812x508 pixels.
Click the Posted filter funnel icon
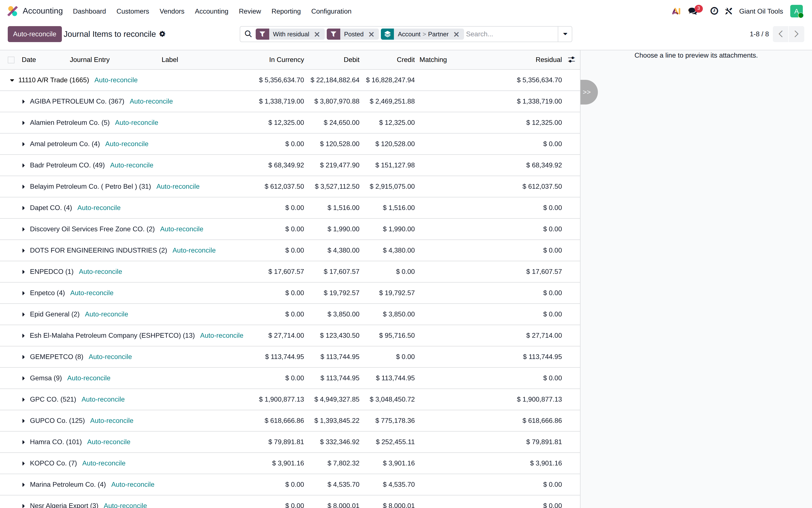(x=333, y=34)
